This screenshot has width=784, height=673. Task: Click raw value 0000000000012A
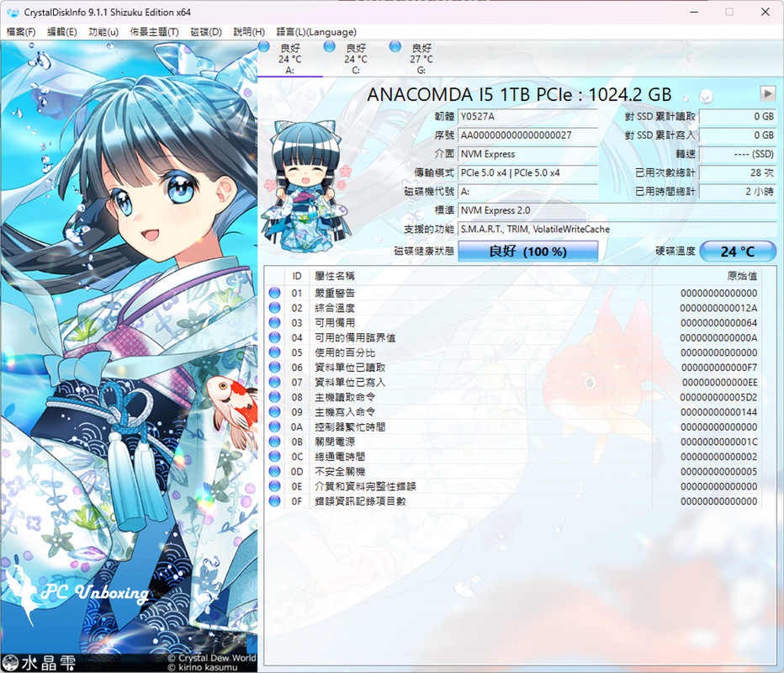pyautogui.click(x=718, y=308)
